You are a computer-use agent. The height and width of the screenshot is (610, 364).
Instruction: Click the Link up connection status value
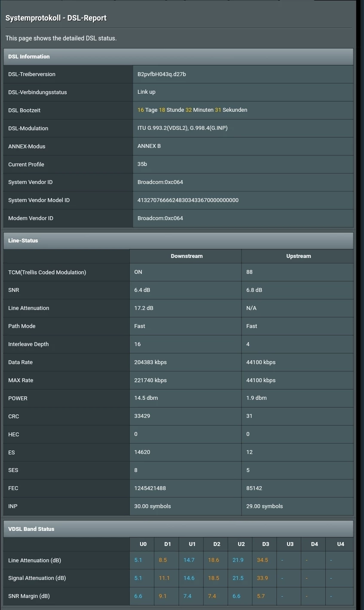pyautogui.click(x=147, y=92)
